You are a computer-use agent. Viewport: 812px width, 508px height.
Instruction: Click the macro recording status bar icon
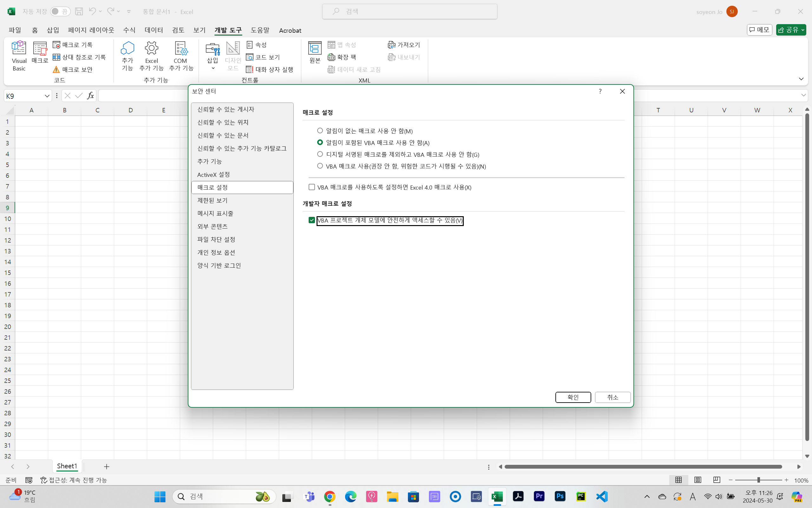click(x=29, y=480)
